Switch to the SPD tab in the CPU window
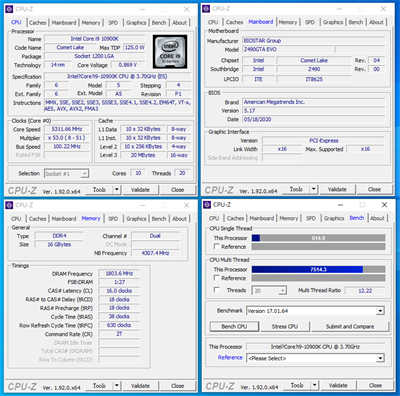Image resolution: width=400 pixels, height=396 pixels. (113, 23)
